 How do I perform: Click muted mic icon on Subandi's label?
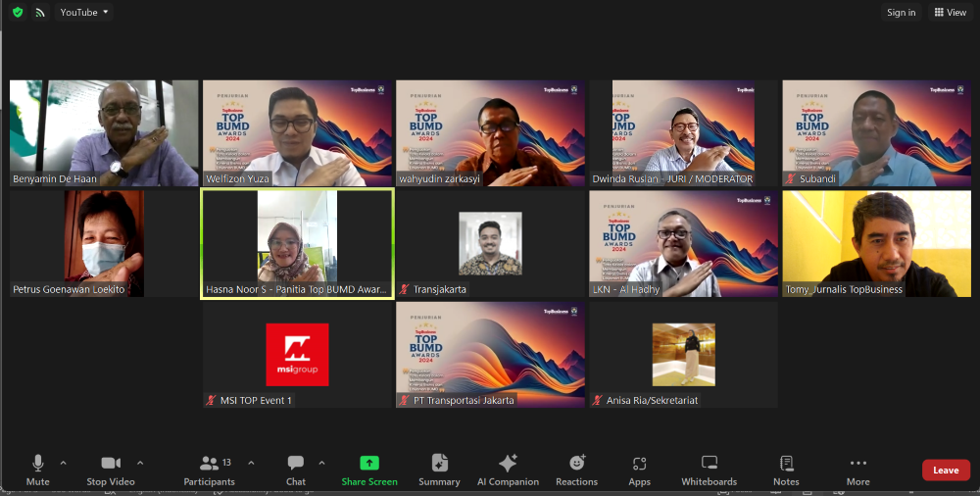point(791,178)
